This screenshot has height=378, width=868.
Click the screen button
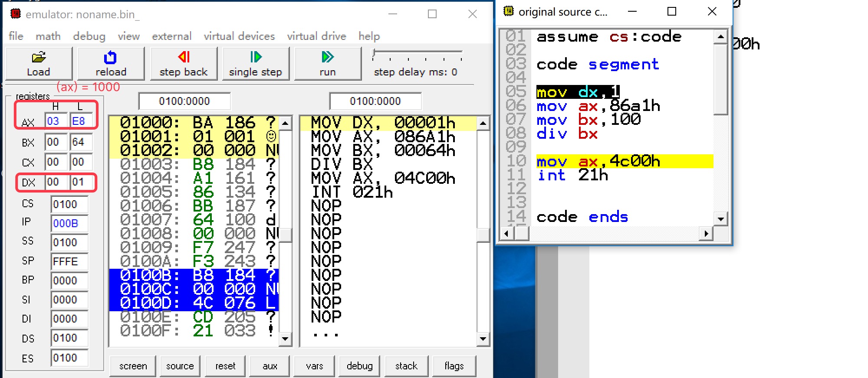(x=133, y=366)
